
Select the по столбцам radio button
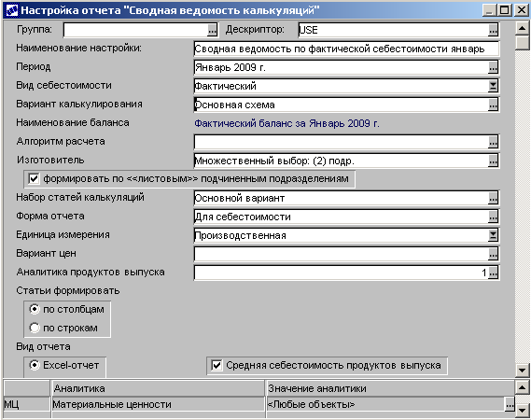pos(35,309)
